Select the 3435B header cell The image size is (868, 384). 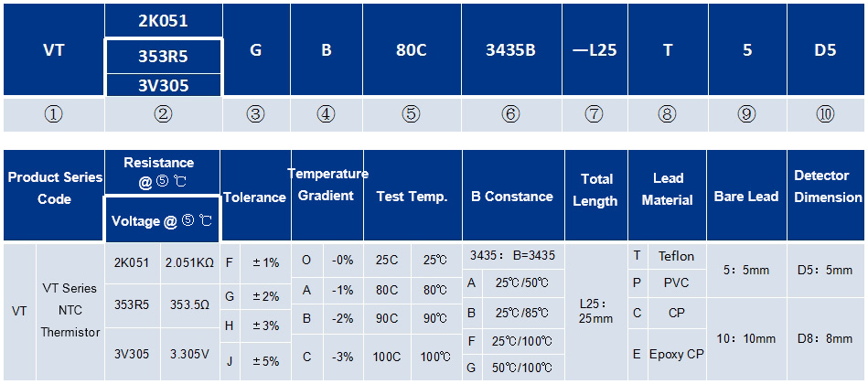(x=511, y=49)
